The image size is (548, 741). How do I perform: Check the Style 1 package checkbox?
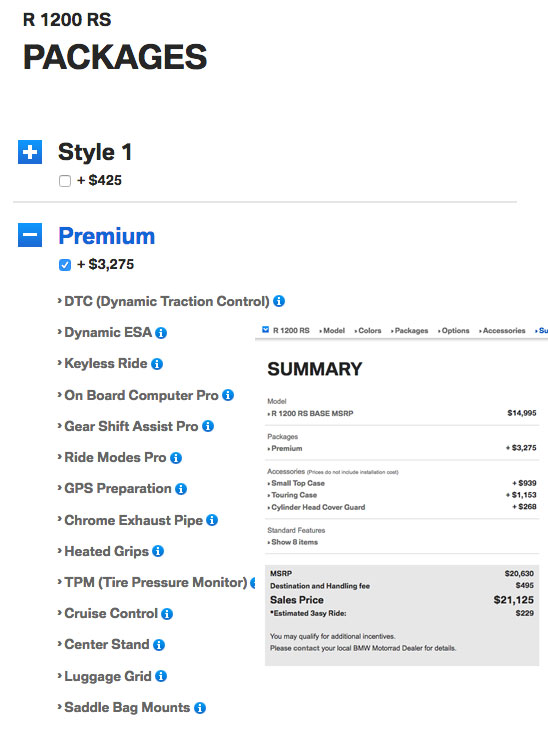(65, 181)
